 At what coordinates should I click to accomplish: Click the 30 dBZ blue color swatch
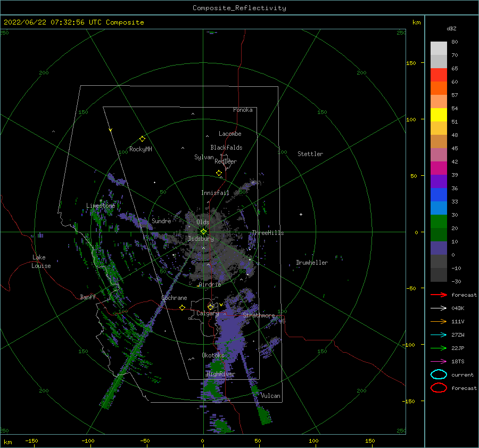[439, 208]
